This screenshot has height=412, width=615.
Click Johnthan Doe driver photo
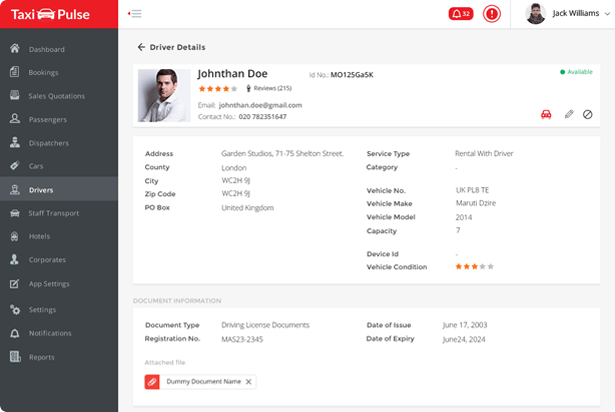tap(164, 95)
